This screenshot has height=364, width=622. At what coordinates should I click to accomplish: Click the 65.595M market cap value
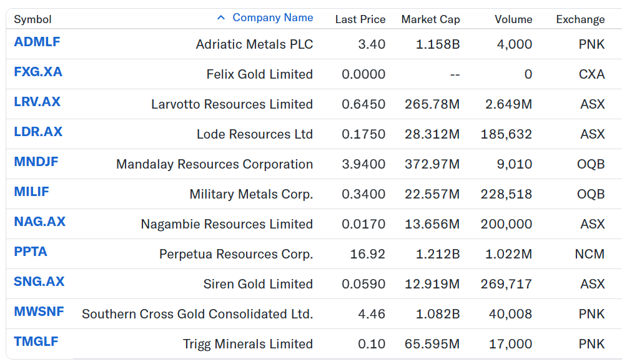click(x=432, y=344)
